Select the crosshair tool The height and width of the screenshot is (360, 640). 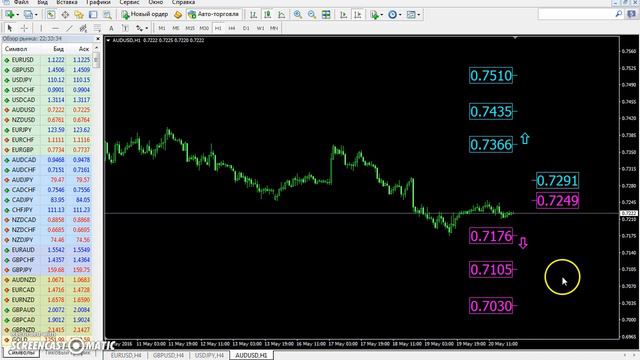coord(24,28)
